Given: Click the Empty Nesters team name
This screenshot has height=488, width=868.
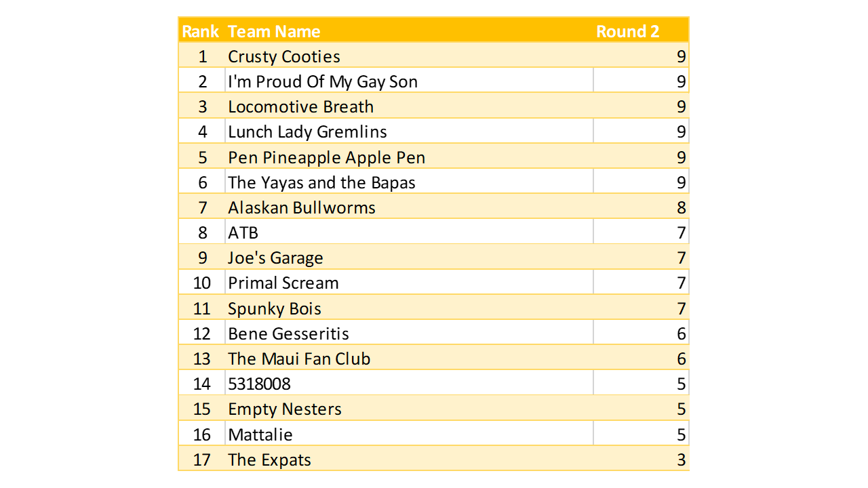Looking at the screenshot, I should point(285,409).
